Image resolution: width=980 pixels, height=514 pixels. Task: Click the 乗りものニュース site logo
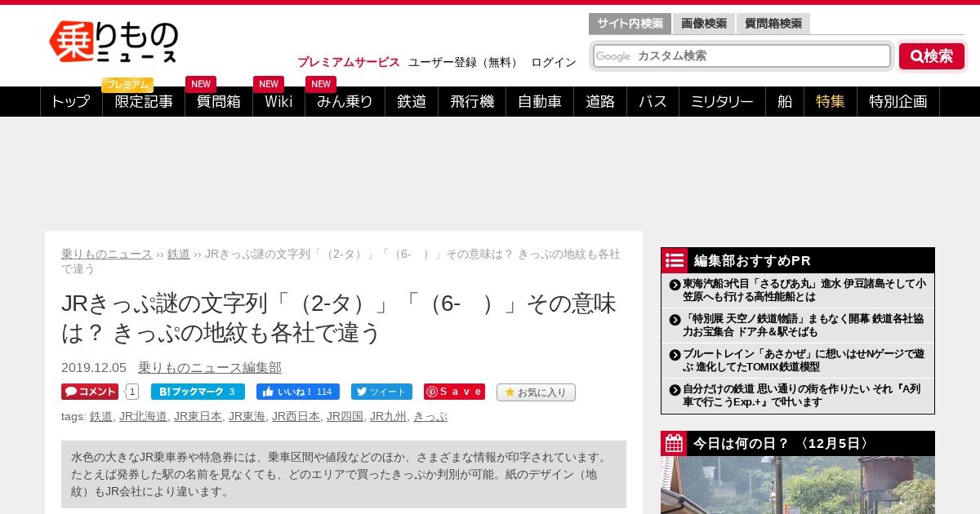point(114,42)
